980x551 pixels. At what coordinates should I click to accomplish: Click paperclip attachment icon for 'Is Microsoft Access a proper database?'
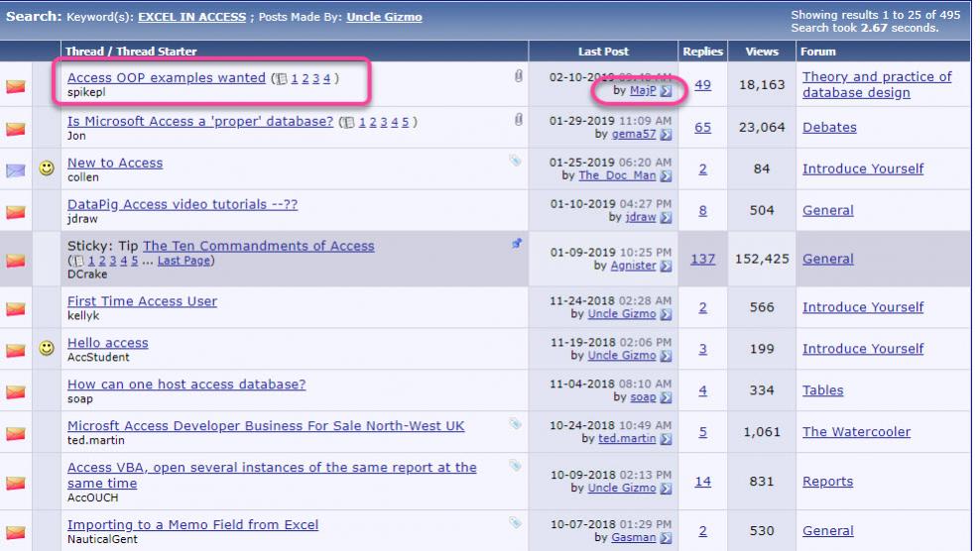tap(518, 119)
